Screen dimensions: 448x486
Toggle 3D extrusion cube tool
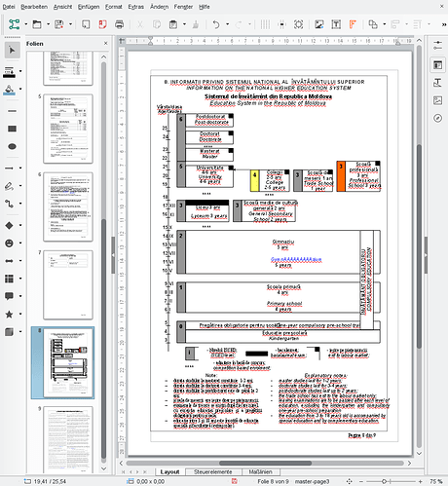tap(10, 332)
